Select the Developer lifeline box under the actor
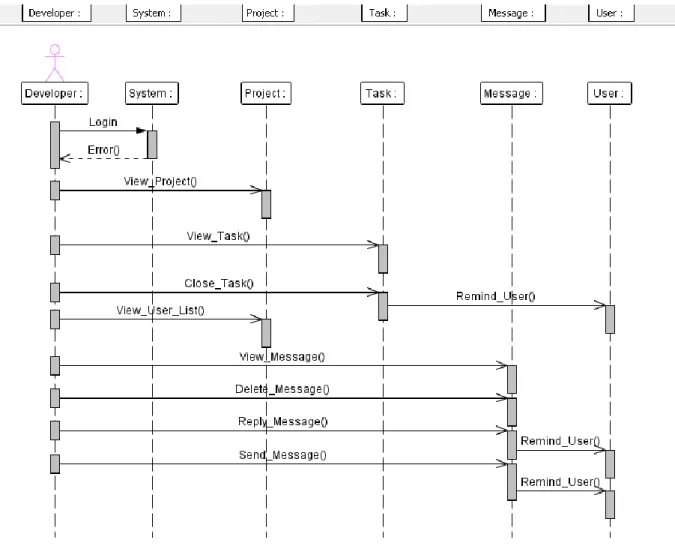The image size is (675, 546). [55, 93]
